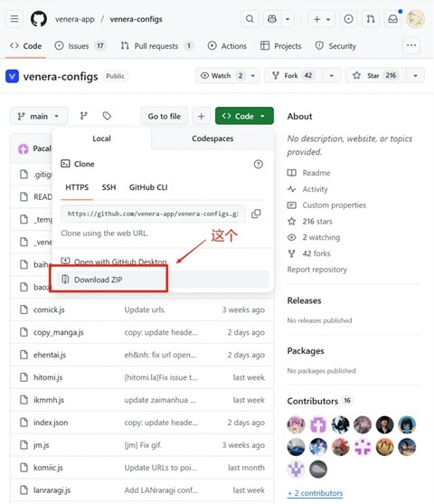Click the GitHub logo icon

point(39,19)
